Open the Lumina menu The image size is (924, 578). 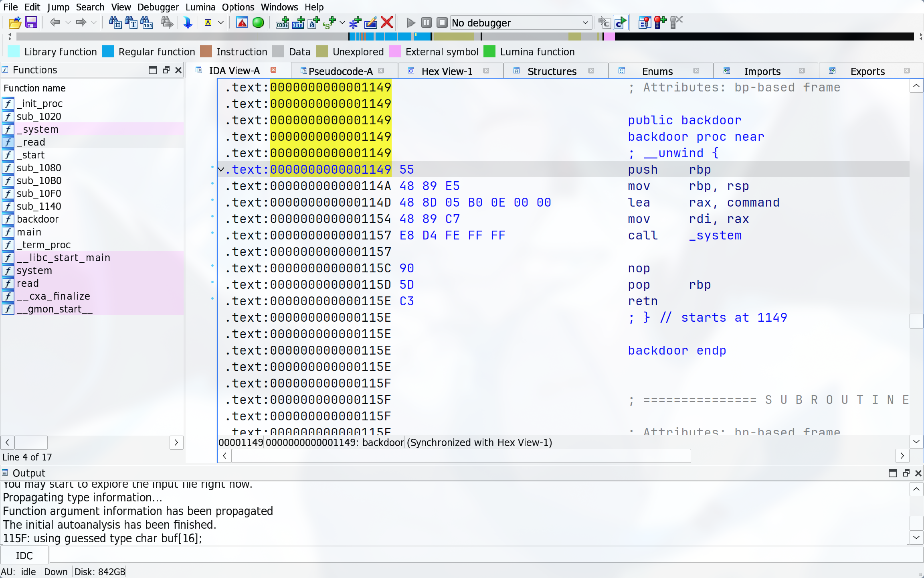(x=200, y=7)
